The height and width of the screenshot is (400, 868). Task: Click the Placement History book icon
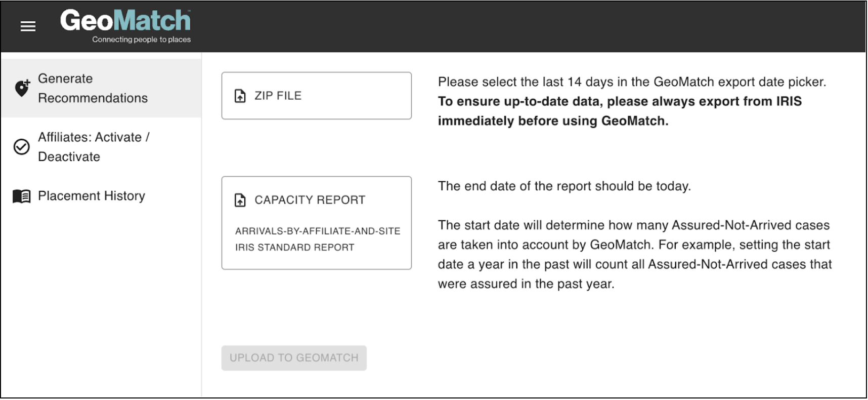pos(21,196)
